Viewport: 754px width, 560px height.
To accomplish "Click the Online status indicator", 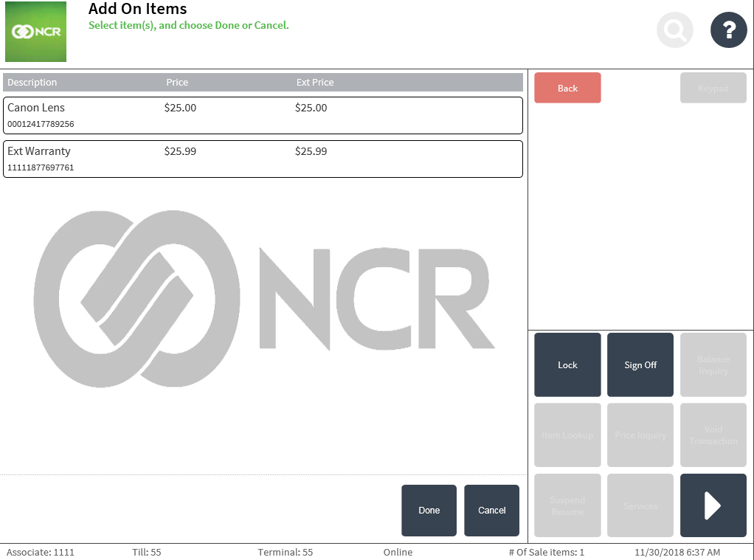I will click(x=398, y=553).
